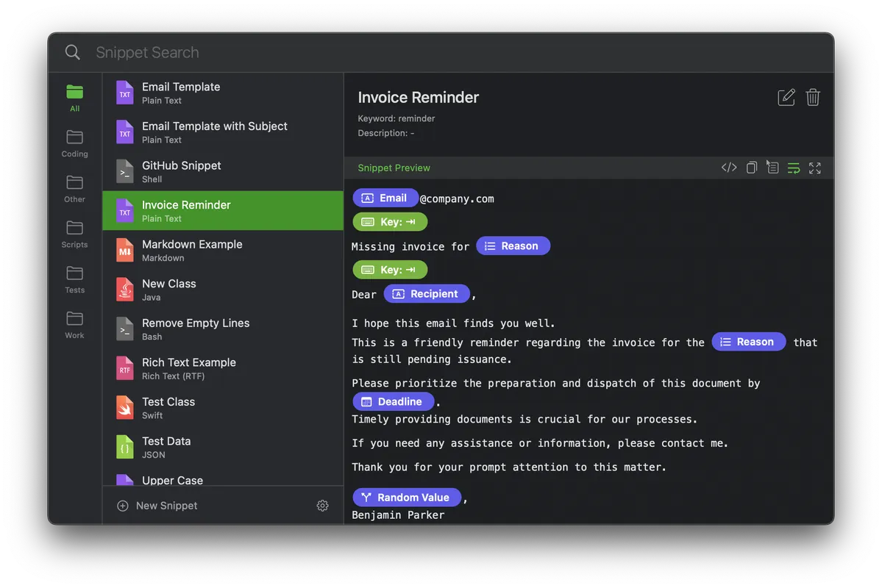Toggle the green line wrap icon
882x588 pixels.
coord(794,168)
